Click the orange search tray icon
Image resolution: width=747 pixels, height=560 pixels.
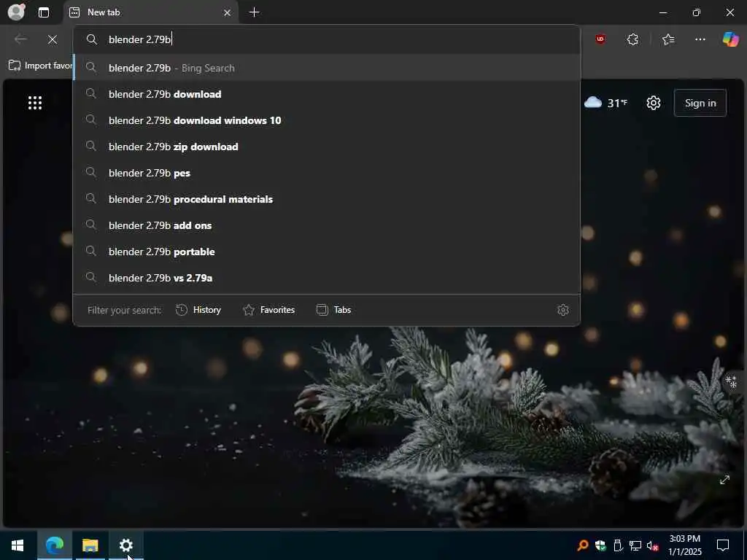tap(582, 545)
